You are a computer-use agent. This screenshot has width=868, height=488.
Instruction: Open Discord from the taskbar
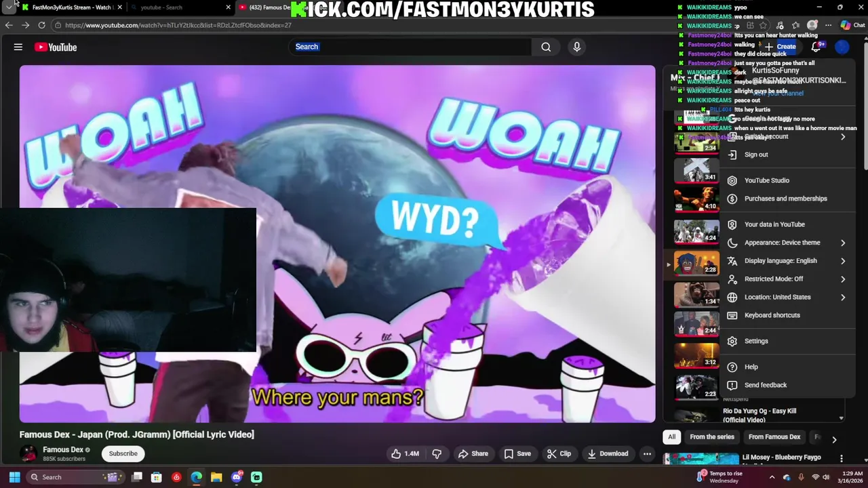(x=237, y=477)
